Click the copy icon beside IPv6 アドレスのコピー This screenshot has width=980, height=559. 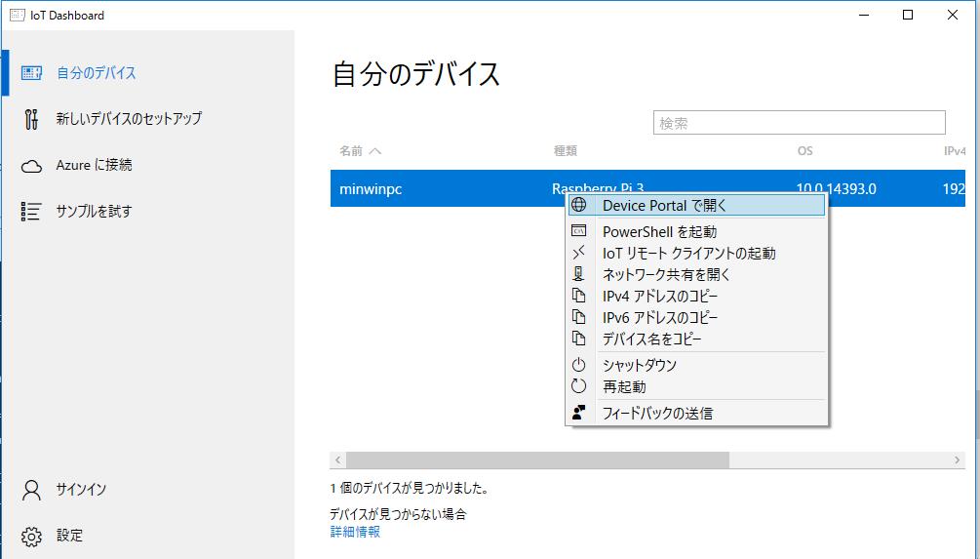[x=579, y=316]
